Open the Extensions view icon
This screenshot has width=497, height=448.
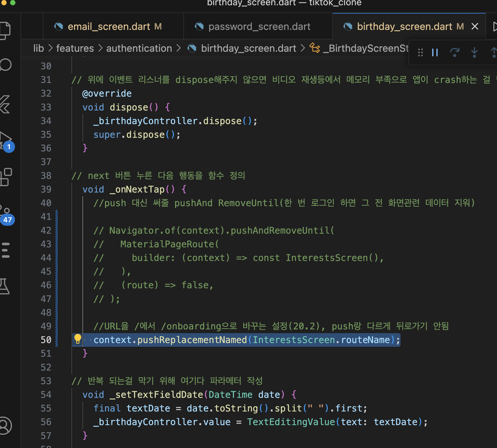point(6,177)
